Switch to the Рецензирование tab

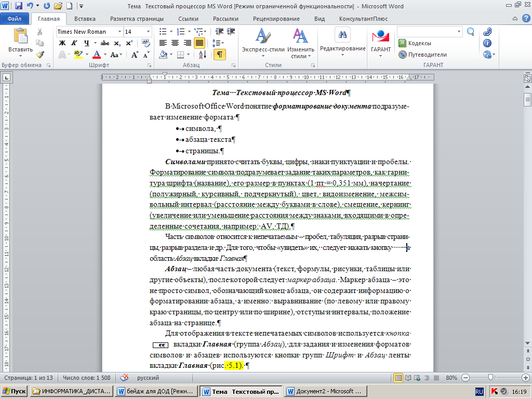click(x=276, y=19)
